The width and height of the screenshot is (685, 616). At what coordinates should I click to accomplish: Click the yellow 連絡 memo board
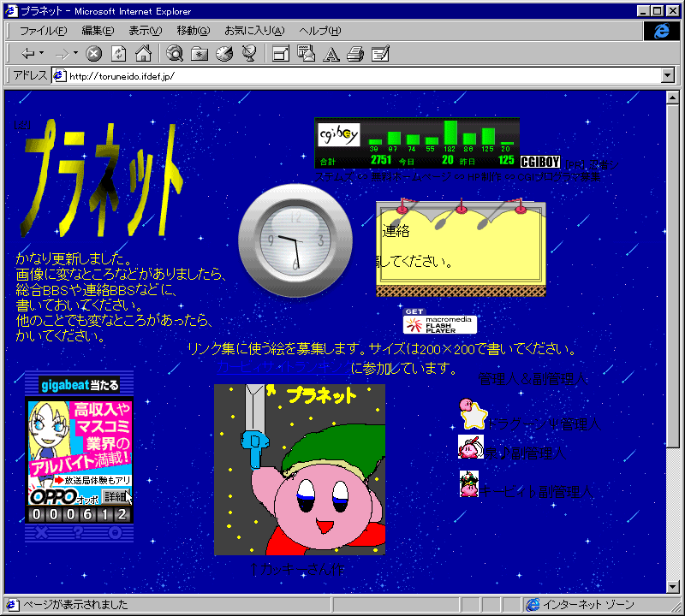tap(461, 247)
